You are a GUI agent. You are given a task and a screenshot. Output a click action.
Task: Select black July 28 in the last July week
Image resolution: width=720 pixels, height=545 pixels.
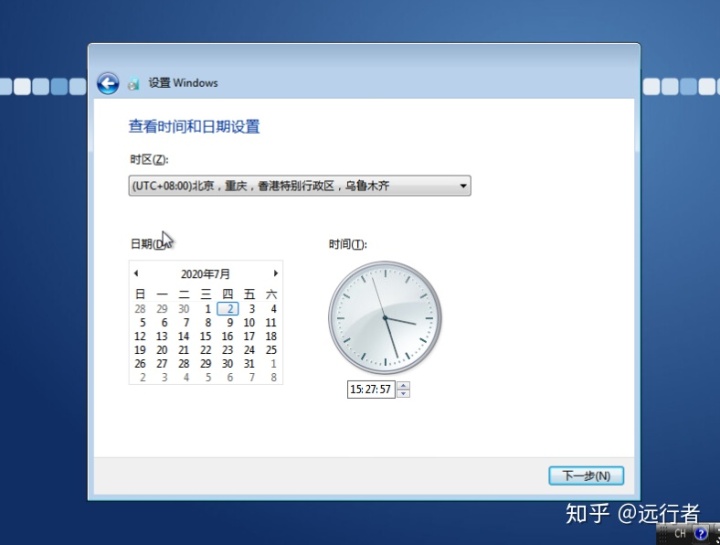tap(184, 364)
